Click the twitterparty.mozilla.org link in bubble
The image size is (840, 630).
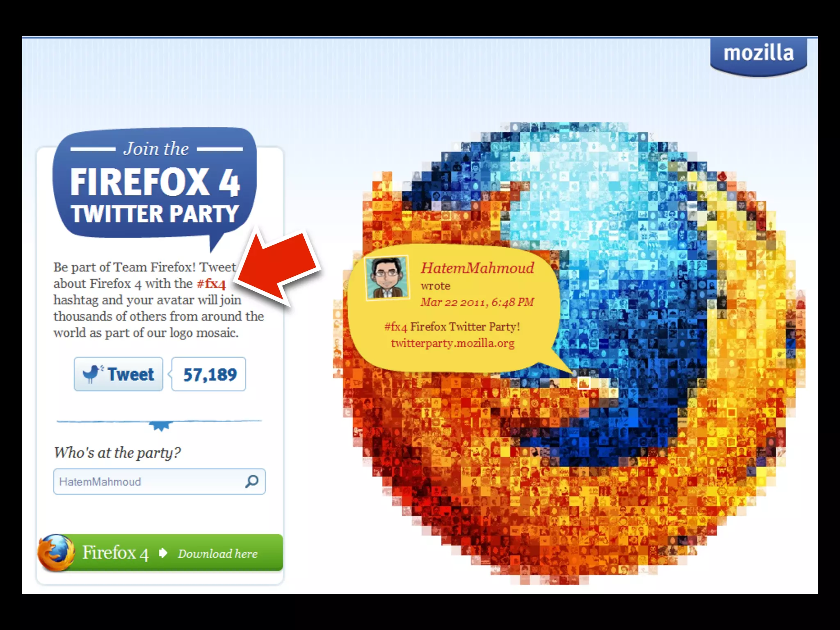[452, 343]
